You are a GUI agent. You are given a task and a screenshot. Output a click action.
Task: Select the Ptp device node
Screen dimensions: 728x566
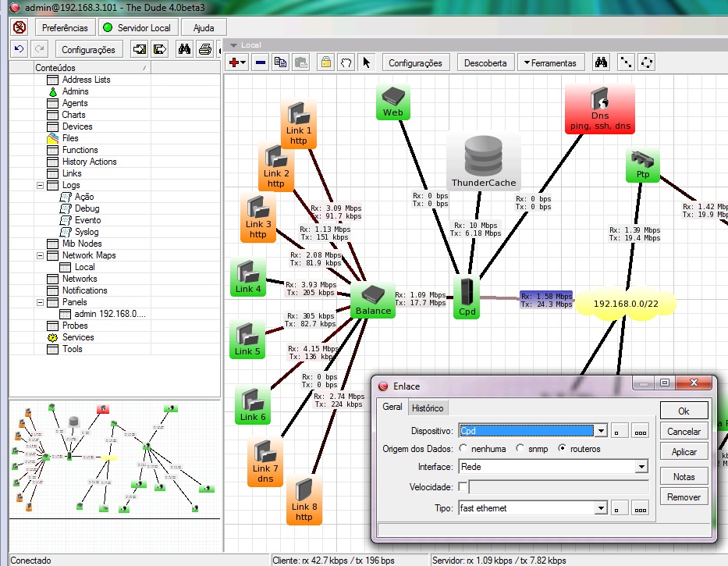(x=643, y=165)
